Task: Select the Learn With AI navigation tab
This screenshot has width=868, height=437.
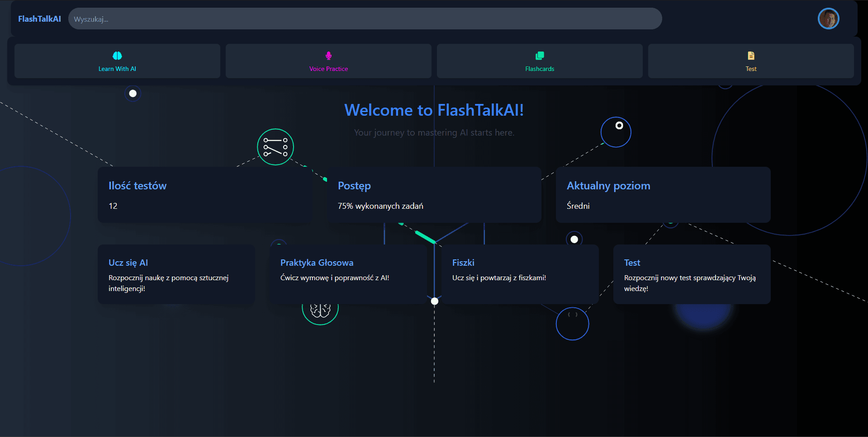Action: [x=117, y=61]
